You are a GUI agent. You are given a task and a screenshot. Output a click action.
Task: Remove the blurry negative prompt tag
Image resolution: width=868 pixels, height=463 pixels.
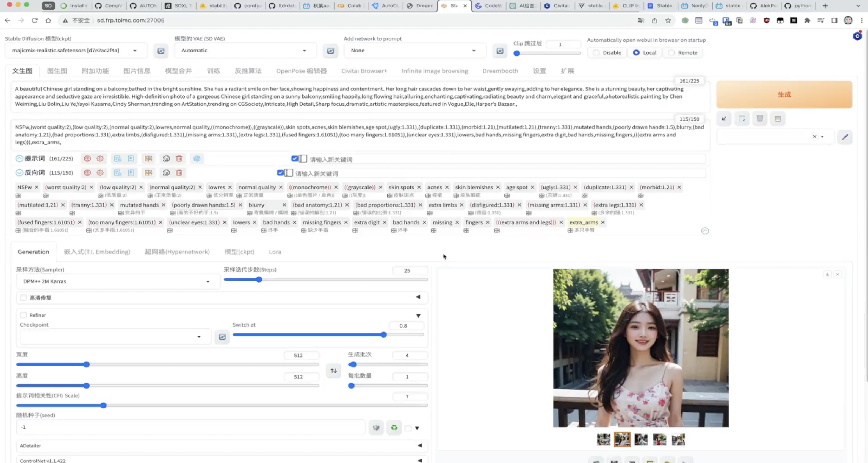tap(284, 205)
